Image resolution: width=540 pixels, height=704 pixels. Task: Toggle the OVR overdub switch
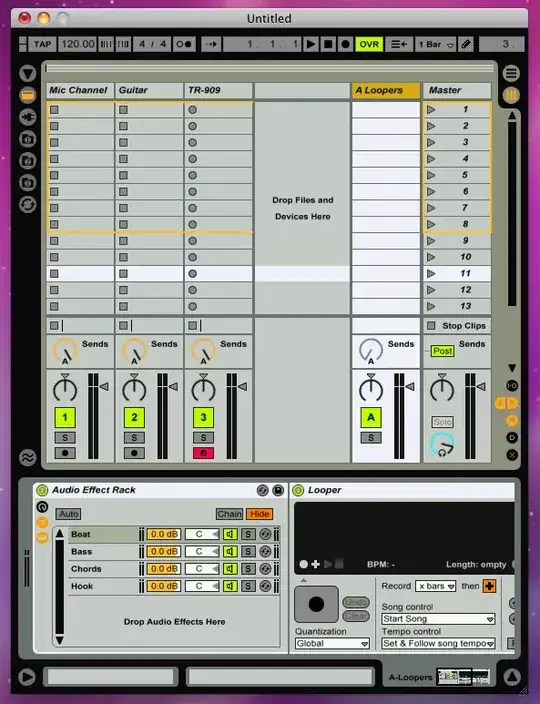369,44
